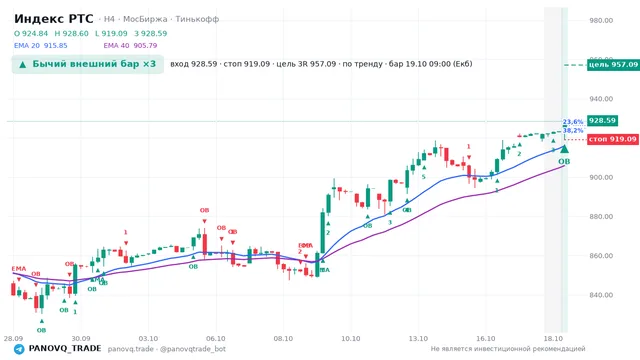Open the panovq.trade link in the footer
The width and height of the screenshot is (640, 360).
click(x=131, y=349)
